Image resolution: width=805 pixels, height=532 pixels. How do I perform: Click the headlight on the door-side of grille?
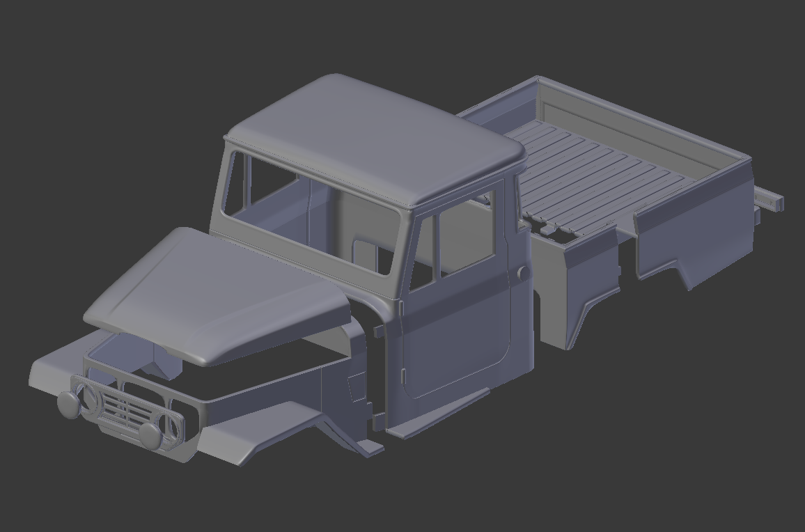pyautogui.click(x=150, y=435)
